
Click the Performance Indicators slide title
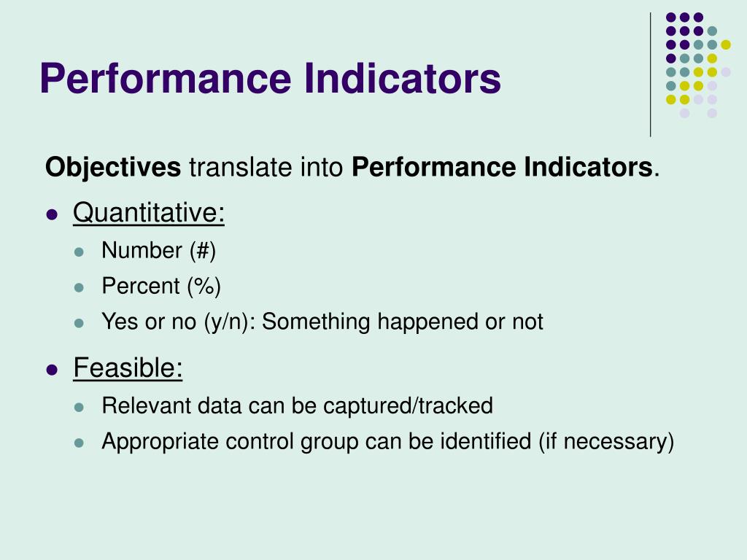pyautogui.click(x=270, y=78)
